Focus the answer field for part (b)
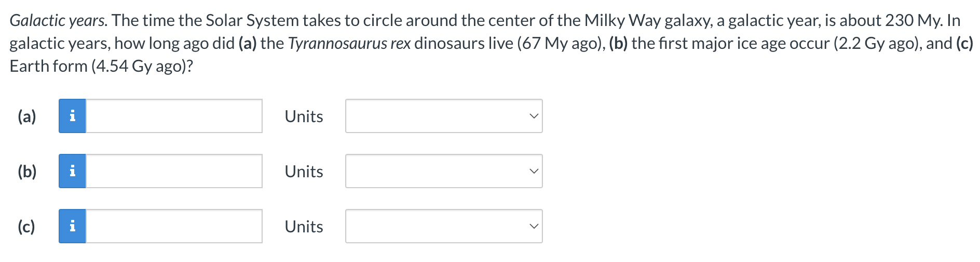 click(x=174, y=171)
